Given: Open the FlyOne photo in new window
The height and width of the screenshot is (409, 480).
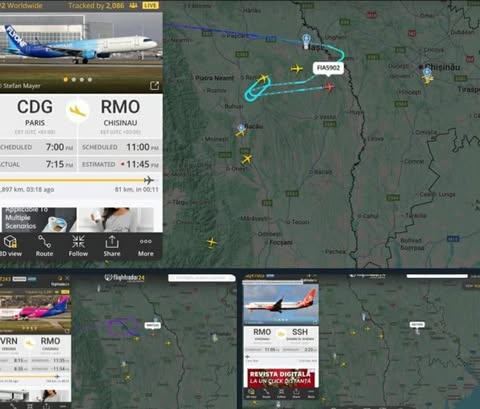Looking at the screenshot, I should (x=154, y=86).
